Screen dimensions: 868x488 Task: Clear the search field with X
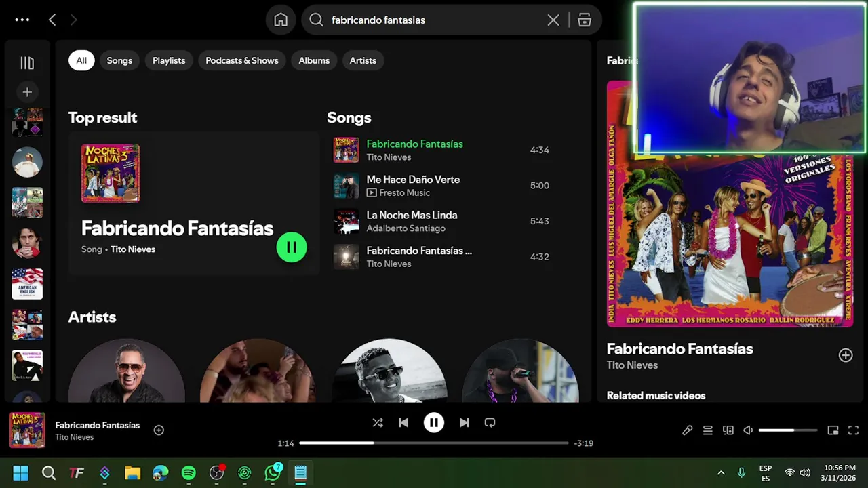click(553, 20)
